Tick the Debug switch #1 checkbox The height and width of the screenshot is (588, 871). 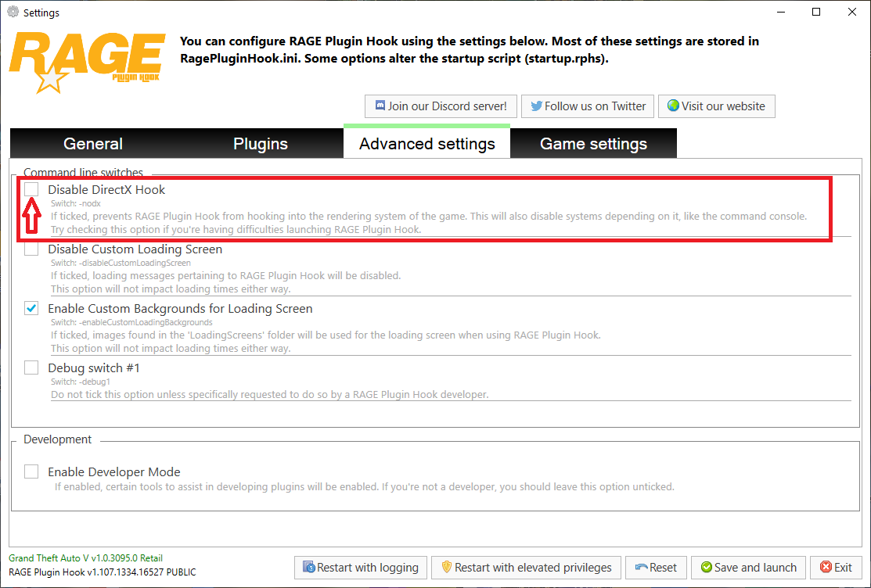(x=31, y=367)
